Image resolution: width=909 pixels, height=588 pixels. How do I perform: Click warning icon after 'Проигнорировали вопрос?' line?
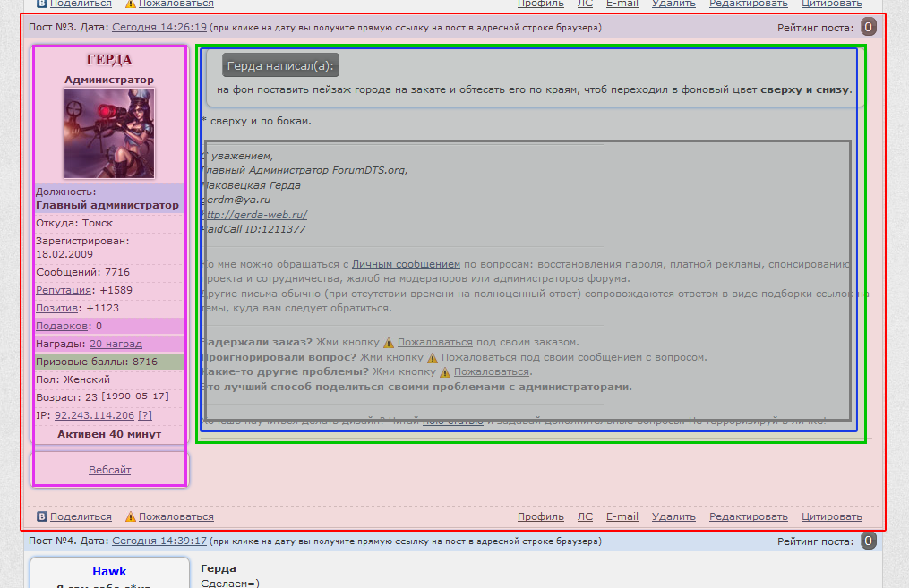click(x=433, y=357)
